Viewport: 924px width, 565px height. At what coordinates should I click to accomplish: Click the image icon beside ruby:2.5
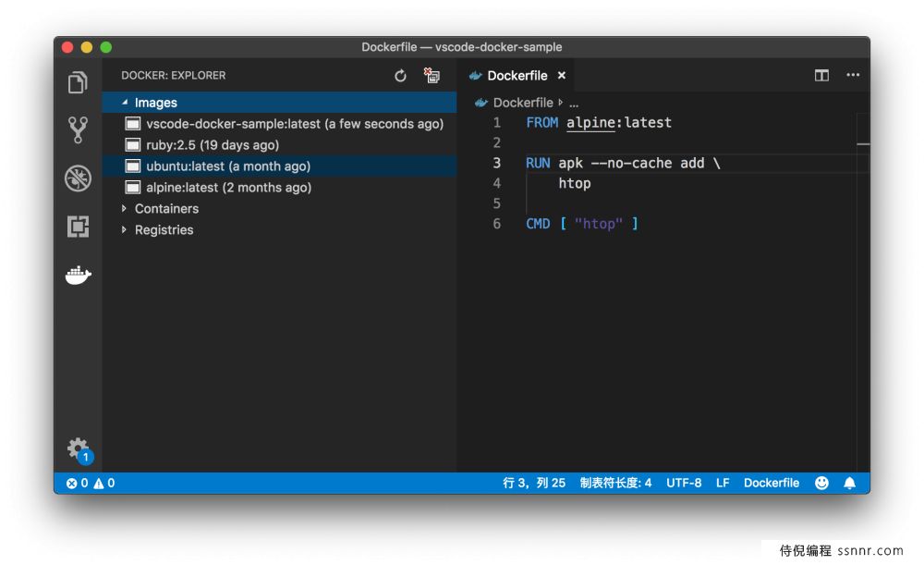[133, 145]
